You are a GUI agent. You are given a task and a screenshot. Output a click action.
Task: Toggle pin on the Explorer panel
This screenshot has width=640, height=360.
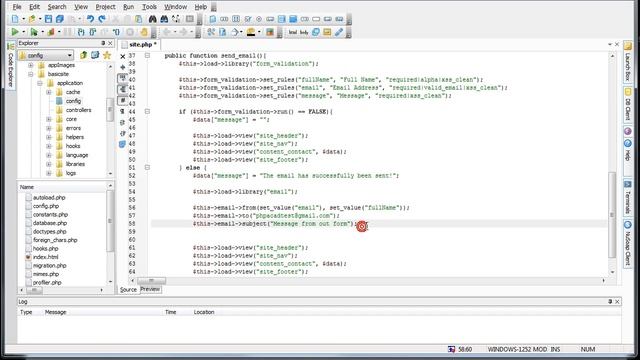(x=103, y=43)
